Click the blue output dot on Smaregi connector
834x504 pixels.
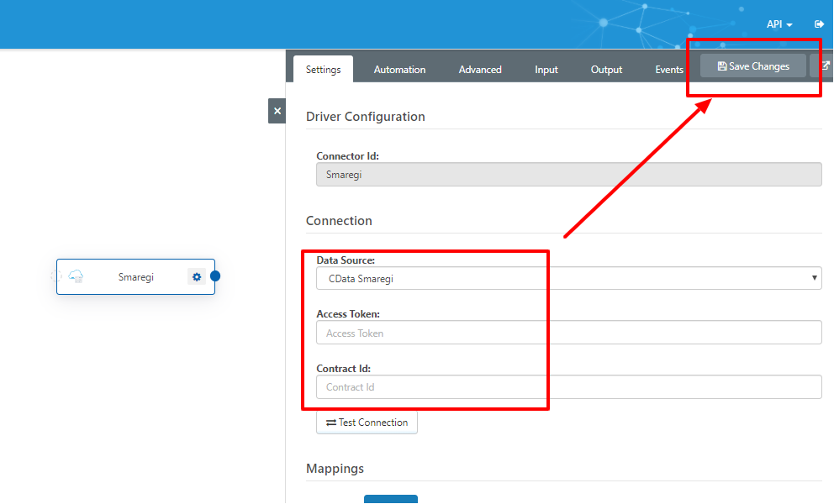[x=215, y=276]
